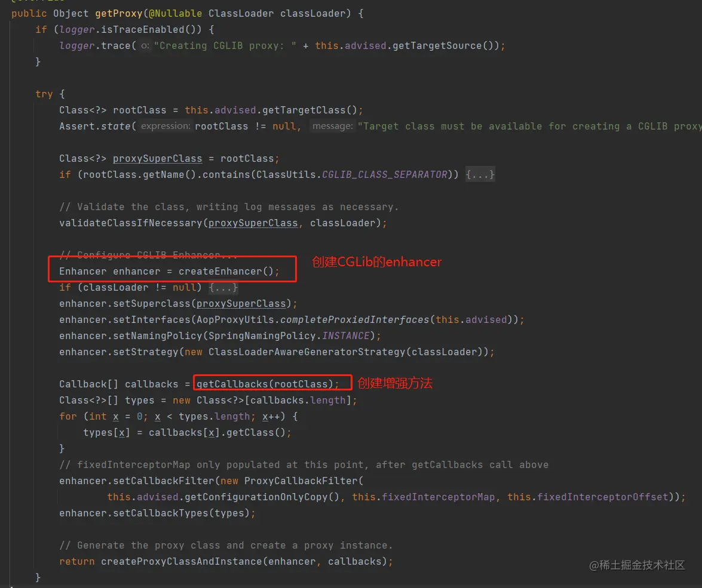Select the setNamingPolicy method
Viewport: 702px width, 588px height.
[158, 335]
